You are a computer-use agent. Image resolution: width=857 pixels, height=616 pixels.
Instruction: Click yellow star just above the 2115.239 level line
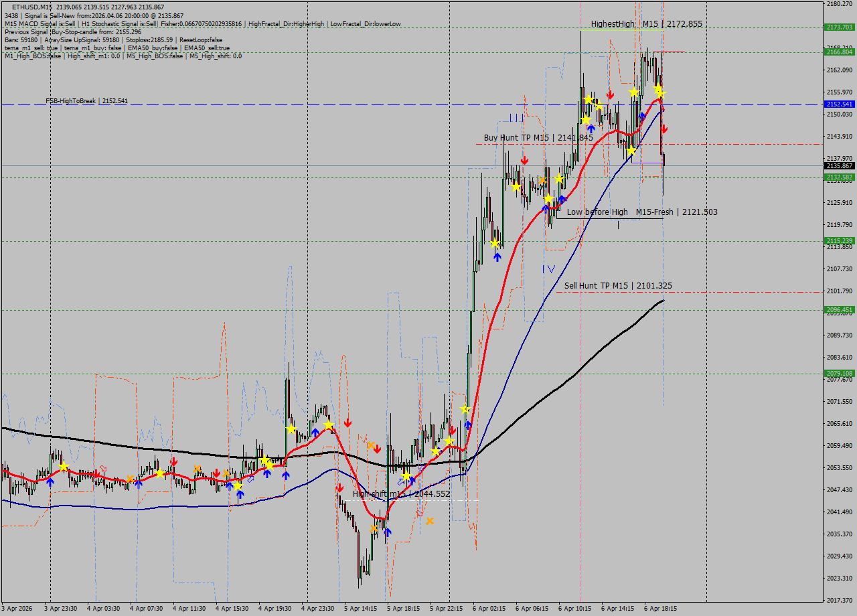[x=495, y=244]
